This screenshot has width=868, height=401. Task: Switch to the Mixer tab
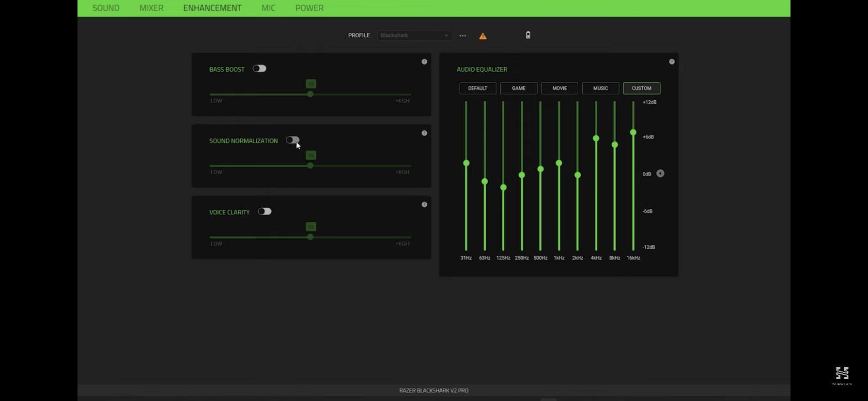click(151, 8)
